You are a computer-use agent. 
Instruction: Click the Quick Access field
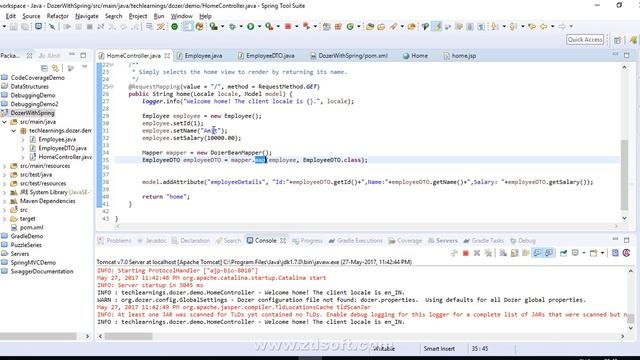click(x=585, y=40)
